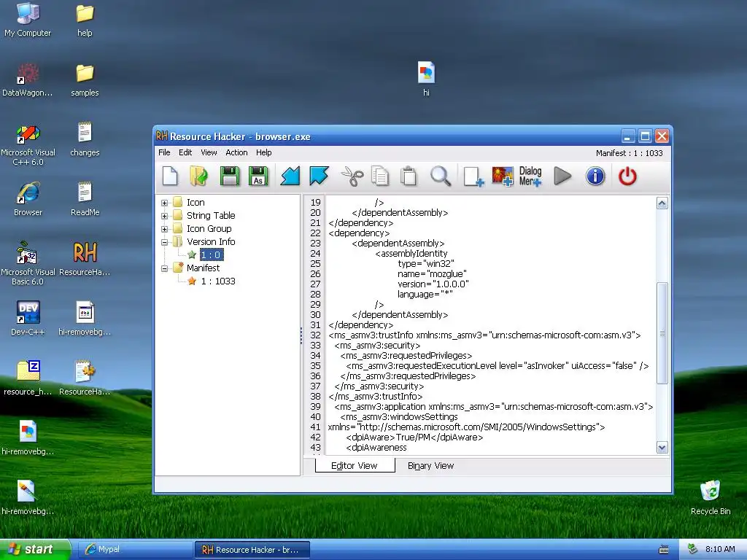Expand the Icon tree folder
The height and width of the screenshot is (560, 747).
[x=164, y=203]
